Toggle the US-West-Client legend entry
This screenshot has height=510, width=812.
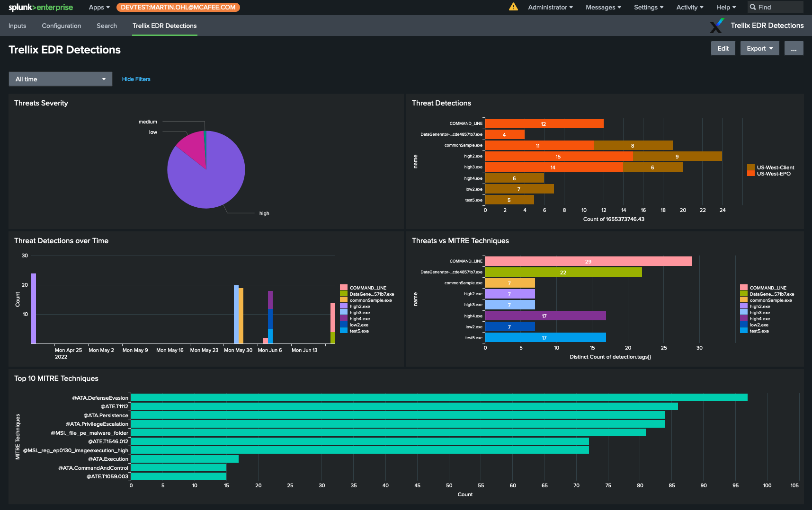click(x=776, y=167)
